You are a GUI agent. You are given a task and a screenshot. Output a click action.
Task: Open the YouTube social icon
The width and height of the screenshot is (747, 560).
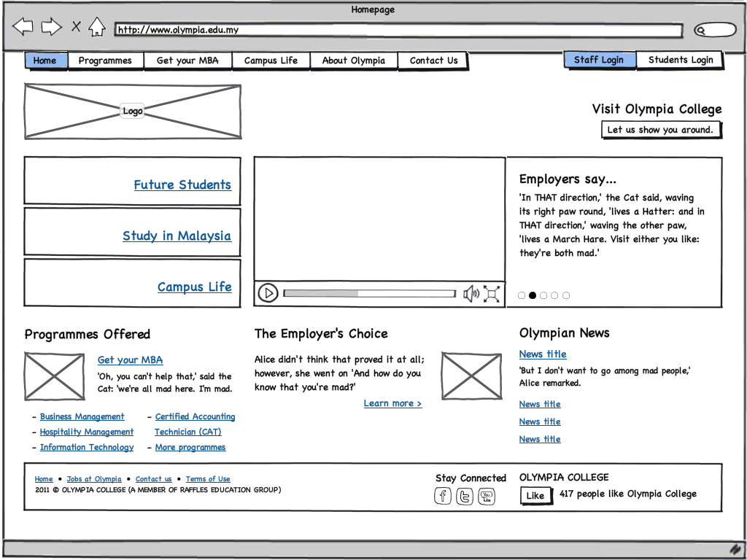click(x=487, y=497)
